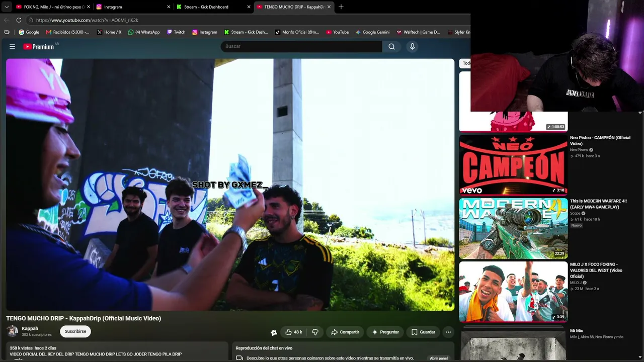This screenshot has height=362, width=644.
Task: Open the WhatsApp bookmark
Action: 144,32
